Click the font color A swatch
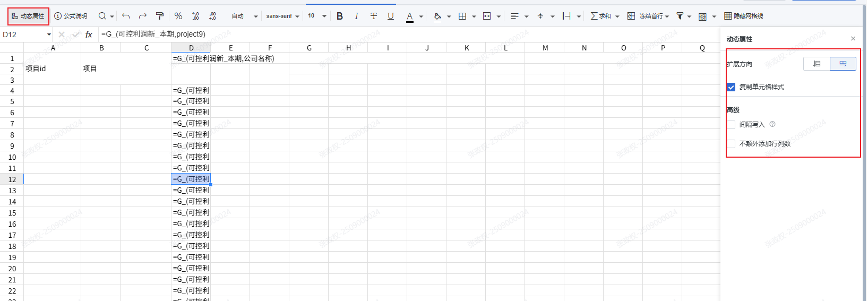The height and width of the screenshot is (301, 868). [x=410, y=16]
